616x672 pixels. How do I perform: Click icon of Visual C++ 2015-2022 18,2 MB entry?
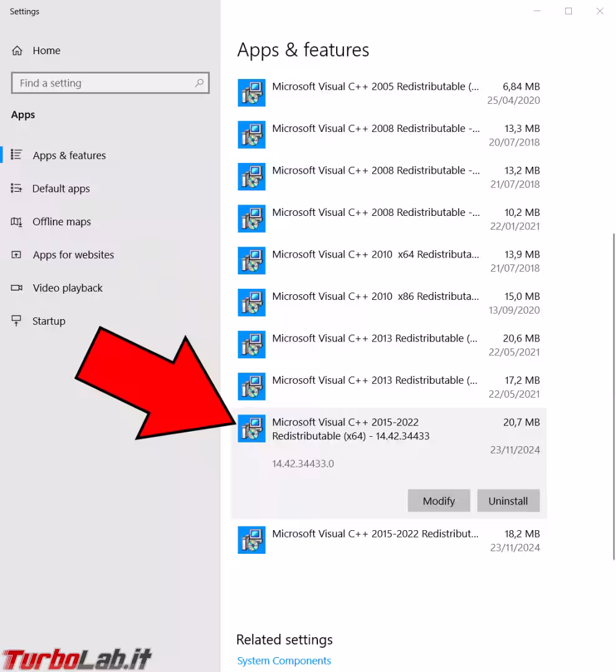[x=251, y=540]
